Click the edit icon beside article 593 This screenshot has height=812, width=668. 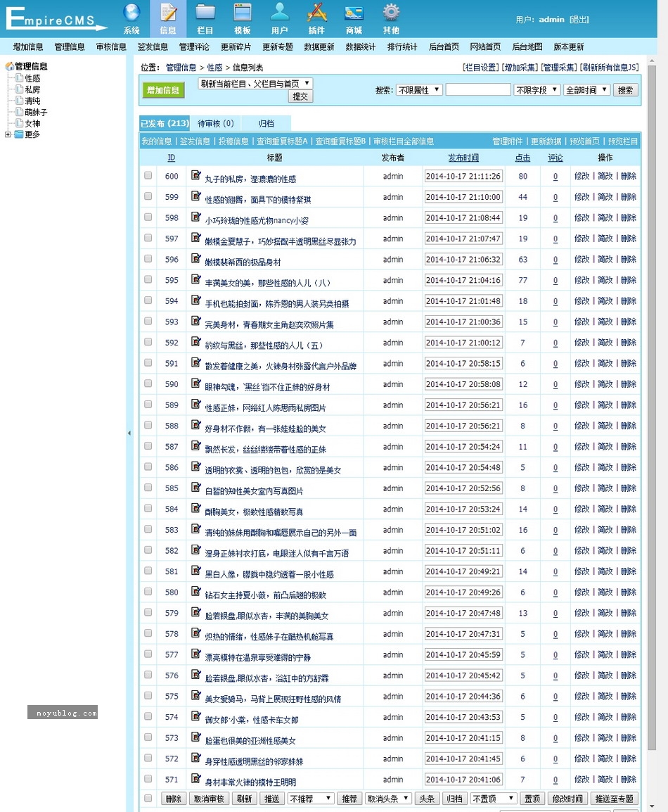point(195,321)
